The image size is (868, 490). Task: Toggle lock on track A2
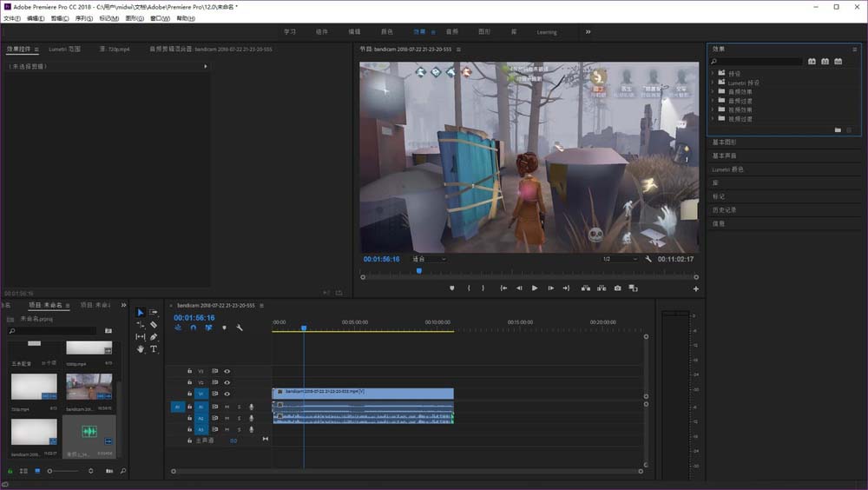click(x=189, y=418)
